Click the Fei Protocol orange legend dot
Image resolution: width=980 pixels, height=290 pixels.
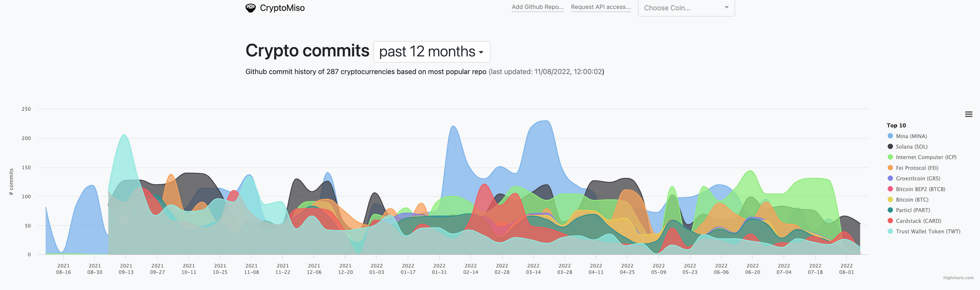890,168
